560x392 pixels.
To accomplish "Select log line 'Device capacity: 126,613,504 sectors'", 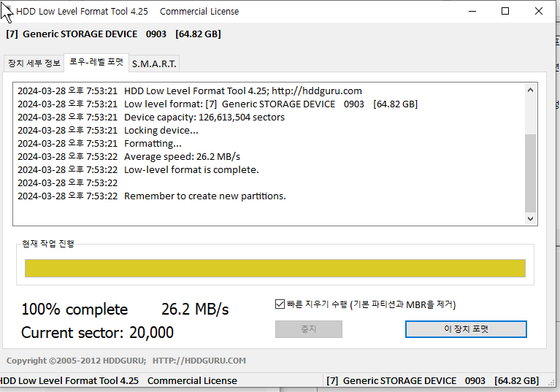I will tap(204, 117).
